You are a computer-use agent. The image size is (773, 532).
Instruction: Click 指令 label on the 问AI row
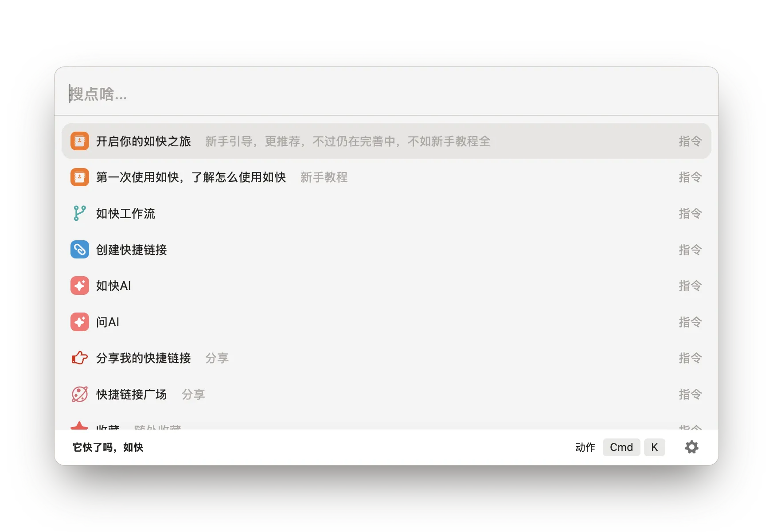690,322
